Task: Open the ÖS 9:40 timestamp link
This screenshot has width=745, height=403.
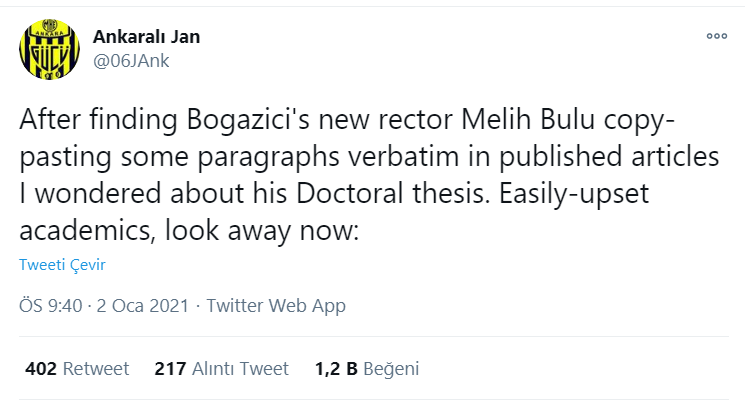Action: [51, 306]
